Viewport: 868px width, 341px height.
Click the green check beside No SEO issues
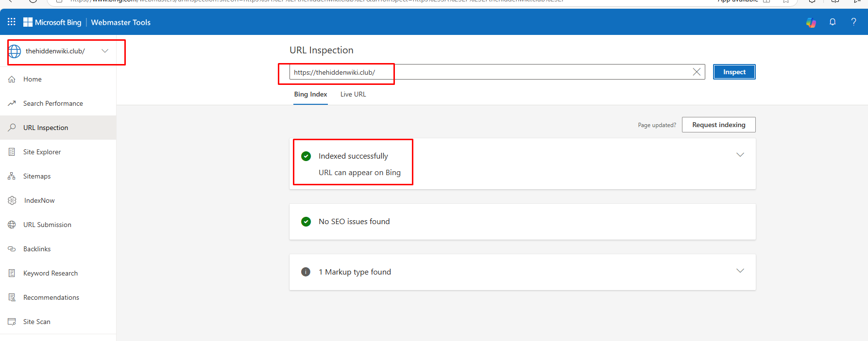pyautogui.click(x=306, y=222)
